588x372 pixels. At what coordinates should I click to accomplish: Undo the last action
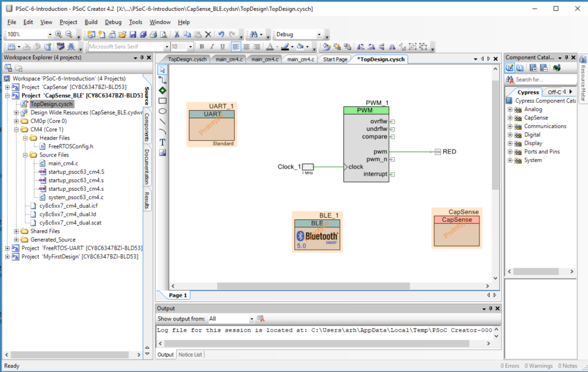[x=221, y=34]
